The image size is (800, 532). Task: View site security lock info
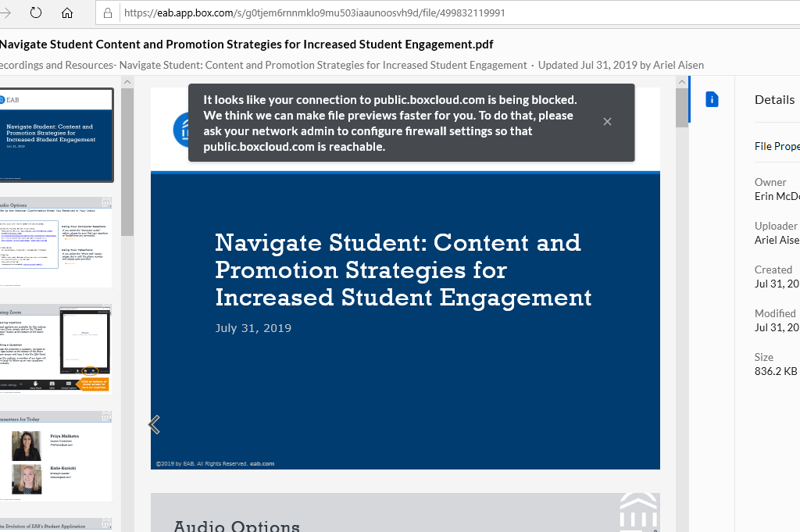click(x=108, y=12)
